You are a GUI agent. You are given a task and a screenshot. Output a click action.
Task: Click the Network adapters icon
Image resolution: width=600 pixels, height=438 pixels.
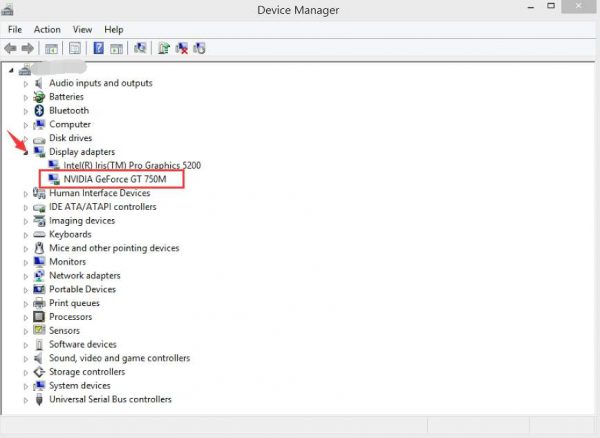point(39,276)
